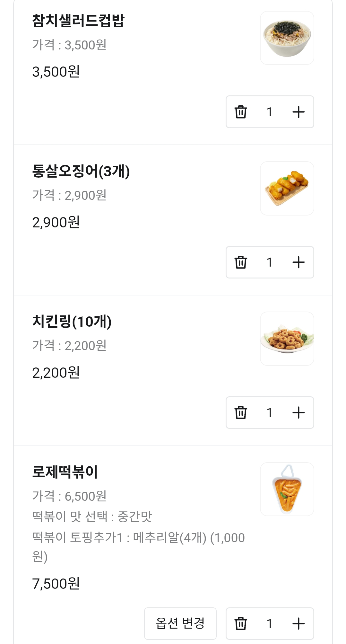
Task: Tap the 7,500원 total price text
Action: coord(56,584)
